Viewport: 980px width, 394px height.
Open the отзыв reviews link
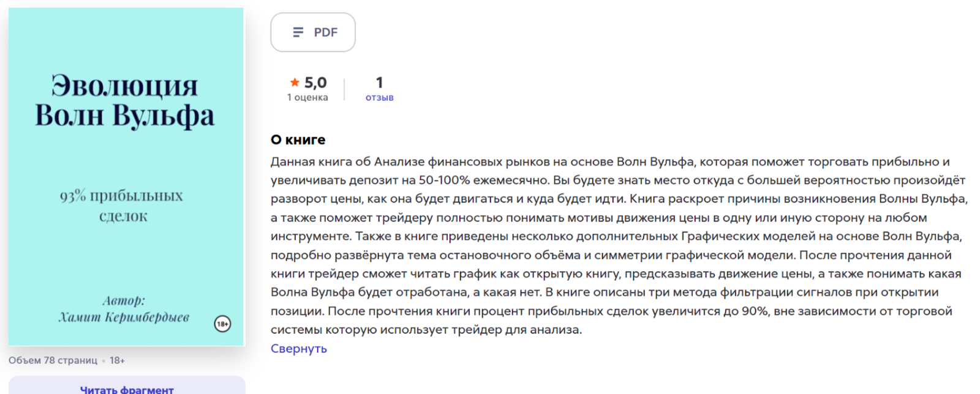[x=380, y=97]
